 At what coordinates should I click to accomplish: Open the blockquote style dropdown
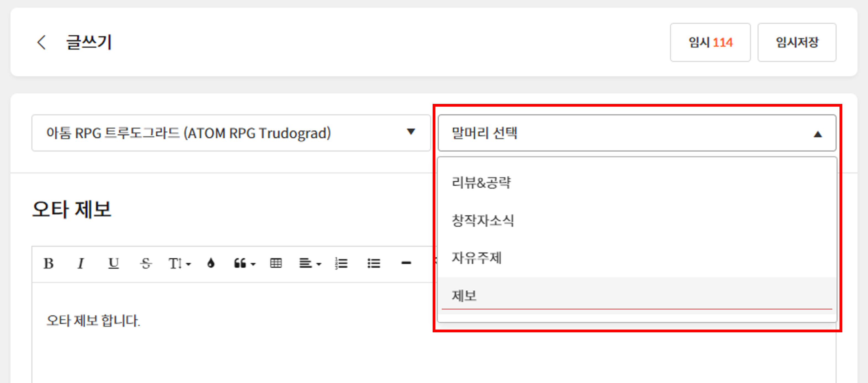(245, 263)
